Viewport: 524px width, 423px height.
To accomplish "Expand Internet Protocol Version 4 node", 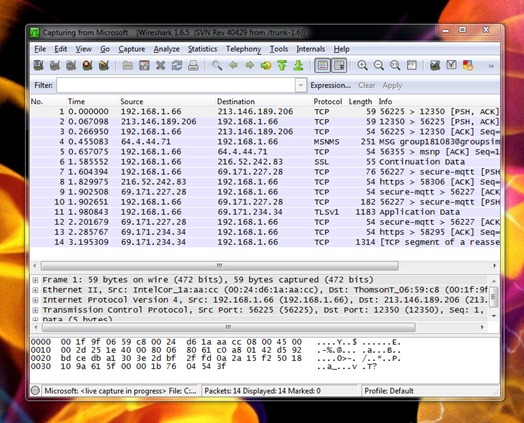I will point(35,300).
